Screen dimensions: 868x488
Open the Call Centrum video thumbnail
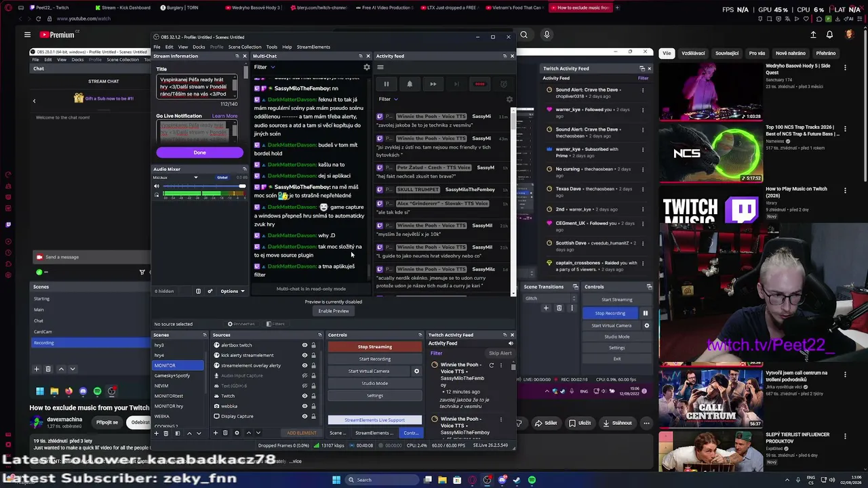(711, 399)
